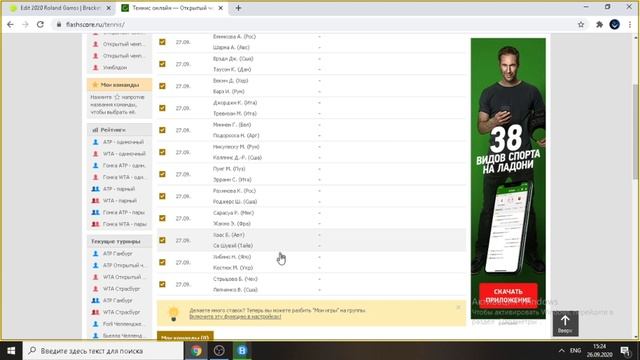Screen dimensions: 640x360
Task: Click the person icon beside Уимблдон
Action: pyautogui.click(x=96, y=67)
